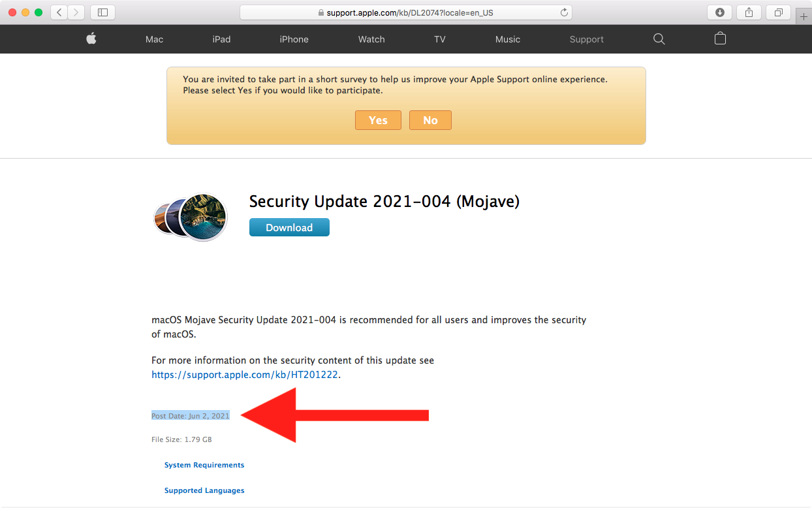
Task: Click the Apple logo in the navigation bar
Action: (x=91, y=39)
